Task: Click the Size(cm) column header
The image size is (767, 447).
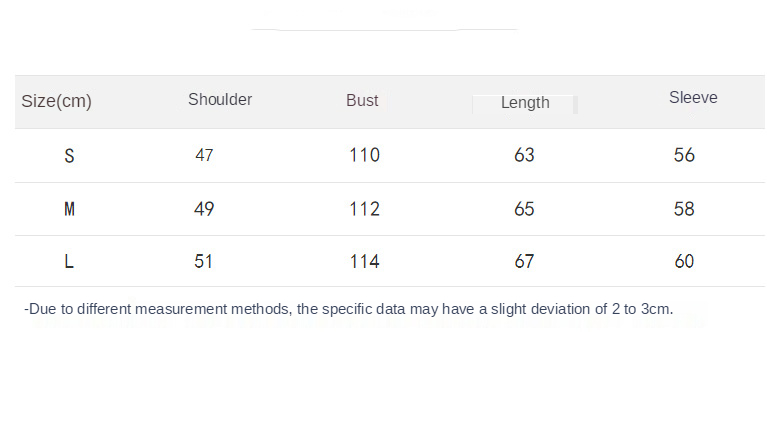Action: pos(56,102)
